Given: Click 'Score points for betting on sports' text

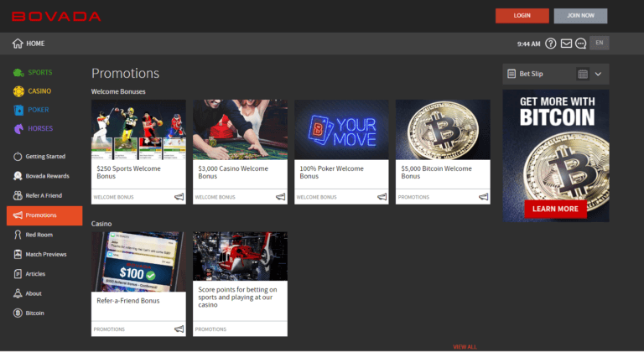Looking at the screenshot, I should [237, 297].
